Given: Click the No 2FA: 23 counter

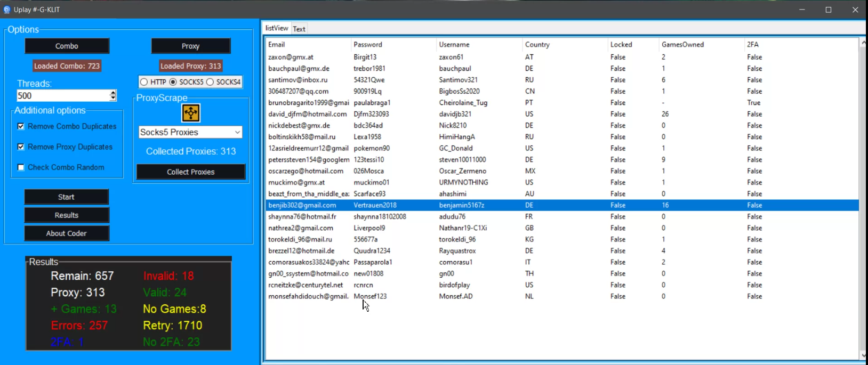Looking at the screenshot, I should 171,342.
